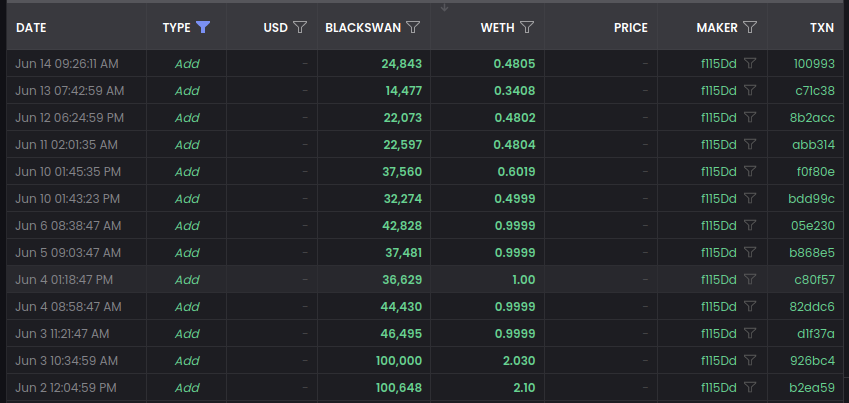Click the BLACKSWAN amount 100,648
Screen dimensions: 849x403
pos(399,388)
